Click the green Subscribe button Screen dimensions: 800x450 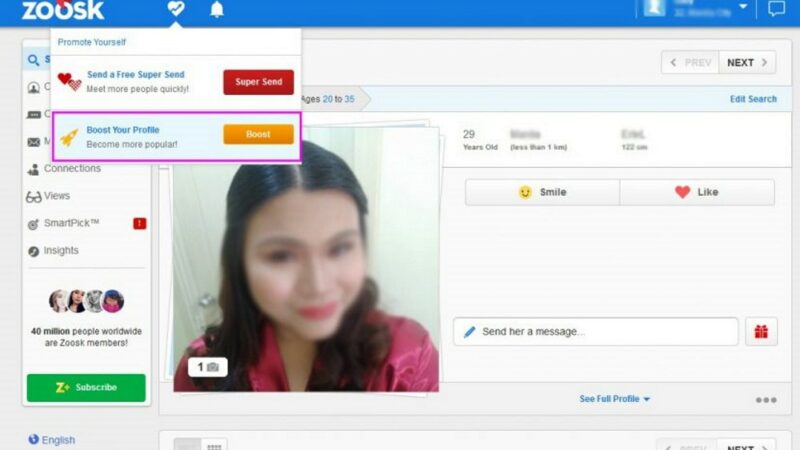[x=86, y=388]
